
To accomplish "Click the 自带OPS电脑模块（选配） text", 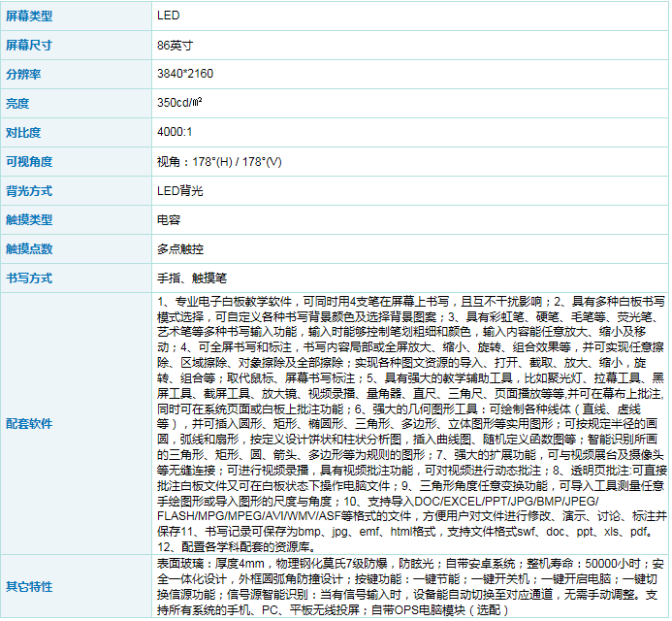I will [x=439, y=610].
